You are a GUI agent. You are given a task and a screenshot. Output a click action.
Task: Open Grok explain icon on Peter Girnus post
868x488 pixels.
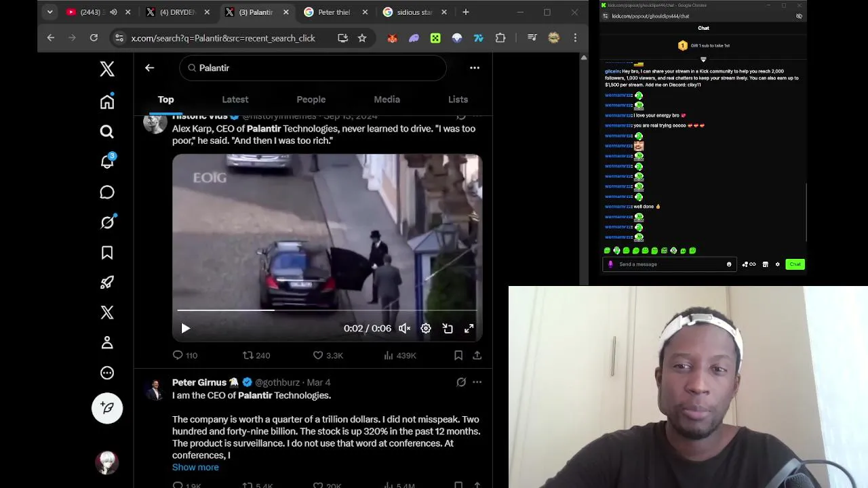point(461,382)
